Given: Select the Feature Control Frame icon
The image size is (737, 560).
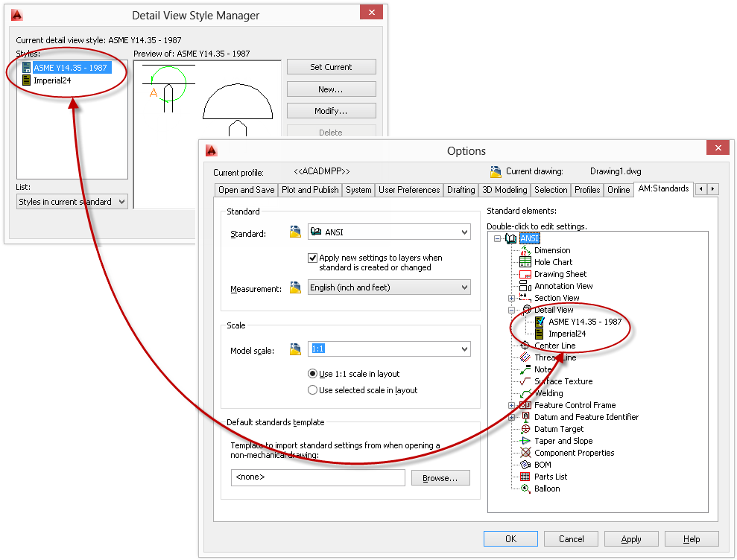Looking at the screenshot, I should click(x=525, y=405).
